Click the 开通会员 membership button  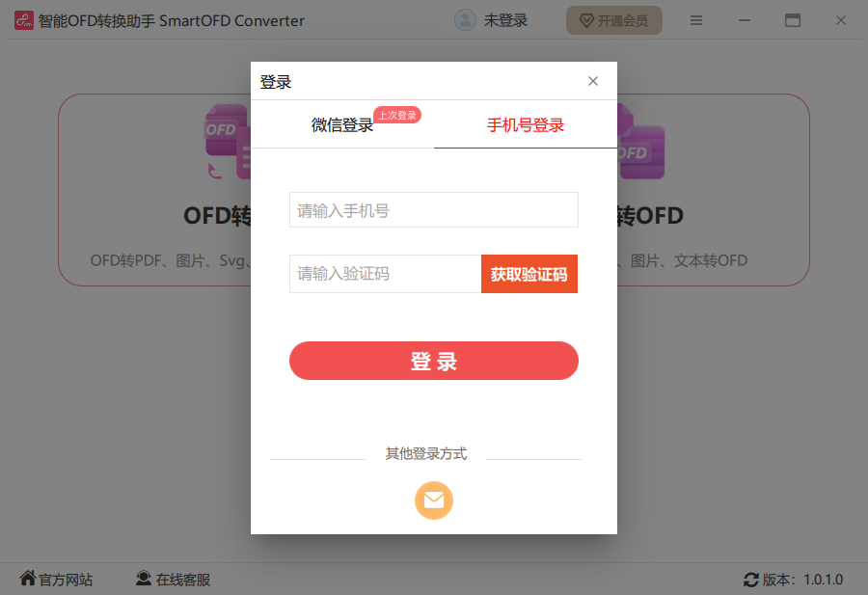[614, 20]
